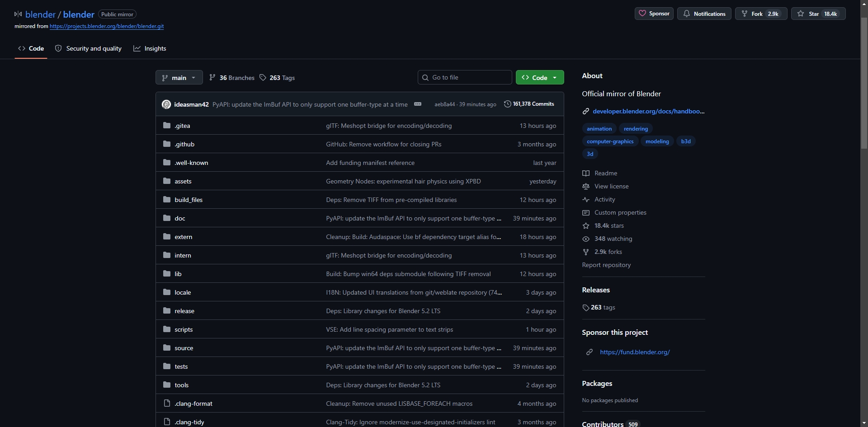Click the heart icon on Sponsor button

pyautogui.click(x=642, y=14)
